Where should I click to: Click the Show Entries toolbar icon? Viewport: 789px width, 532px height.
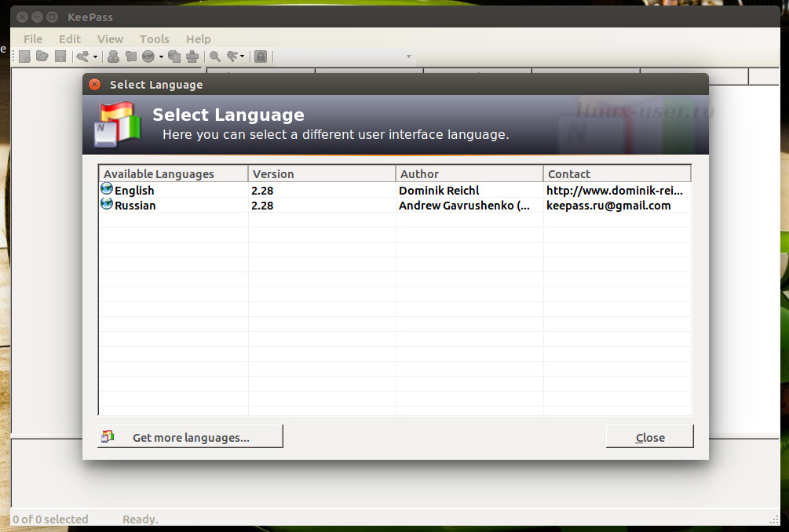point(232,56)
